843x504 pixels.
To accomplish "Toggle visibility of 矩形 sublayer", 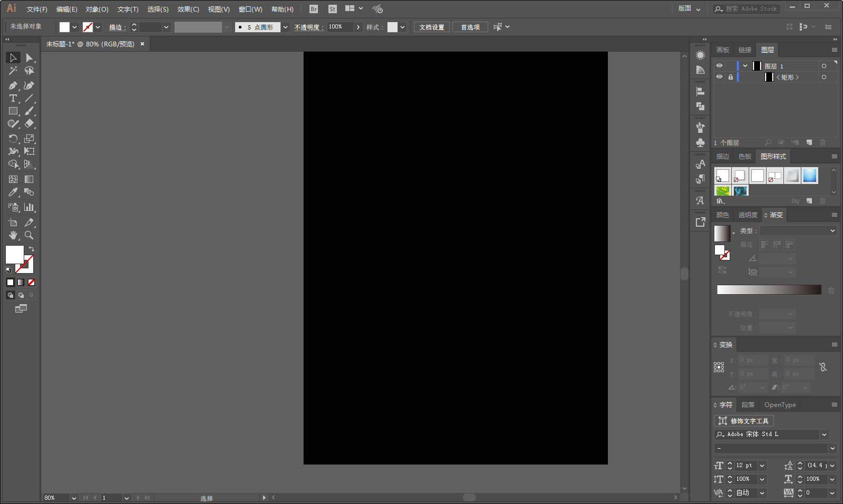I will [x=719, y=77].
